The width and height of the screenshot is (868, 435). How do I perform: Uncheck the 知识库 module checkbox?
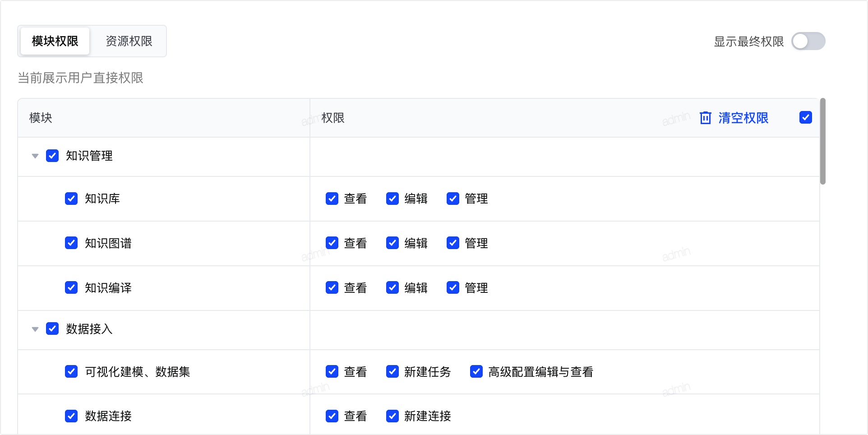point(71,199)
